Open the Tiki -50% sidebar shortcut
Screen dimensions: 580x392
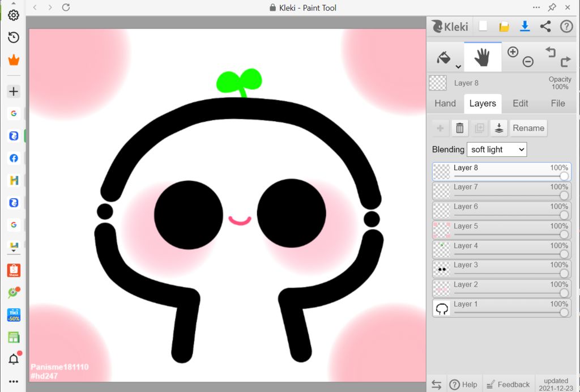pos(14,315)
